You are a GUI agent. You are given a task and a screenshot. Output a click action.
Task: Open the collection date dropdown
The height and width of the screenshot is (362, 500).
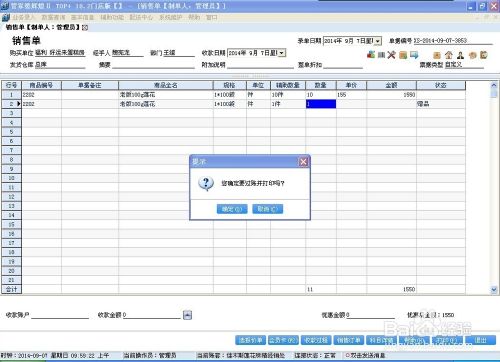click(x=282, y=53)
